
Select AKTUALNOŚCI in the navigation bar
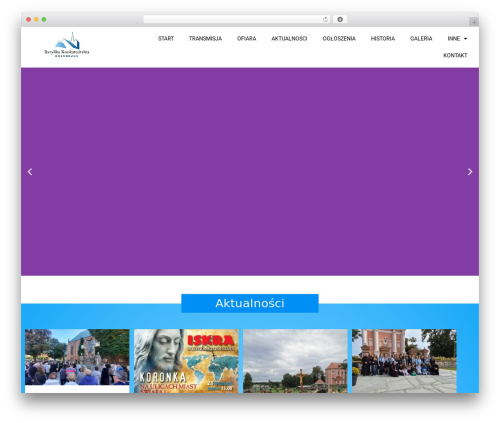pyautogui.click(x=289, y=39)
